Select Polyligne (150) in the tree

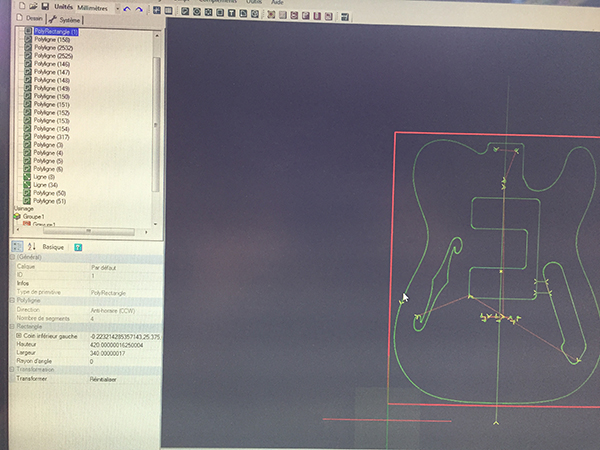(x=52, y=96)
